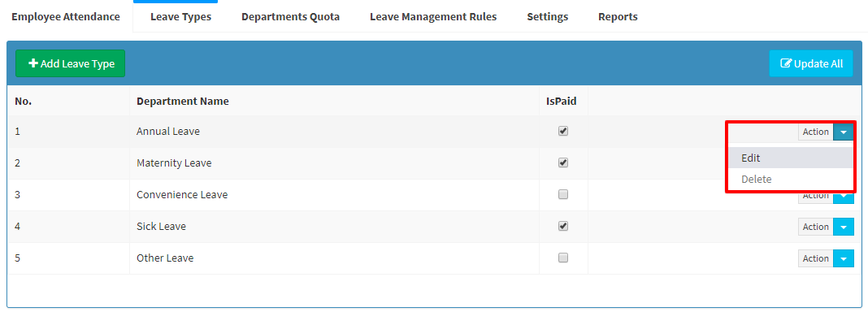
Task: Click the Action button for Other Leave
Action: 815,258
